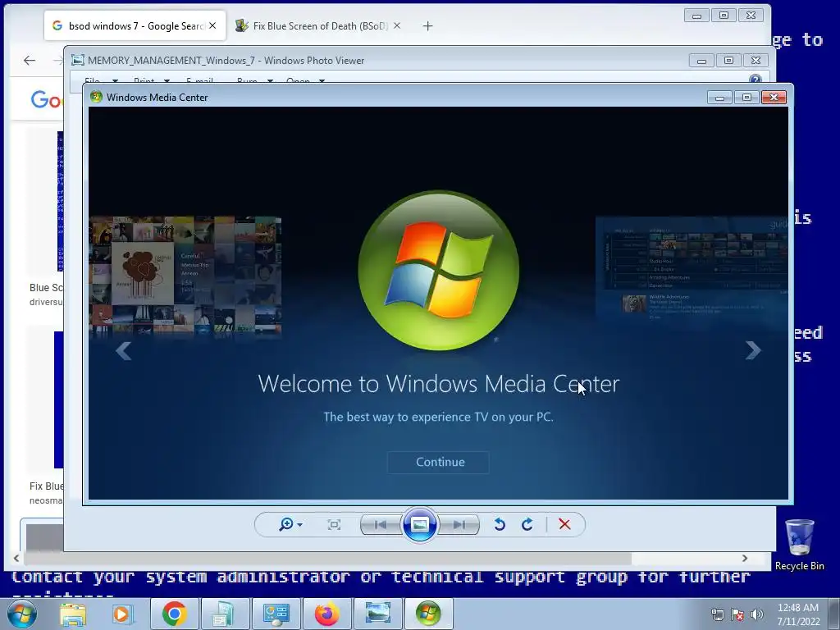
Task: Click Chrome horizontal scrollbar left arrow
Action: click(16, 558)
